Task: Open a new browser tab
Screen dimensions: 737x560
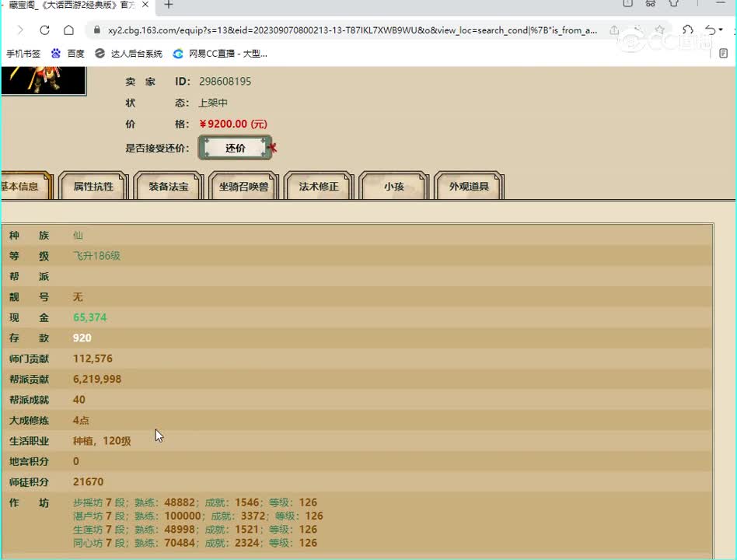Action: 169,5
